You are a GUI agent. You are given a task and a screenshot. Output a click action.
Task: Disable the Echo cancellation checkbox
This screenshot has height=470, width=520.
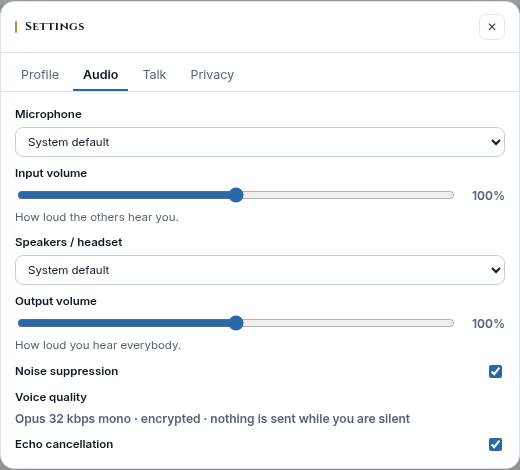pyautogui.click(x=495, y=444)
